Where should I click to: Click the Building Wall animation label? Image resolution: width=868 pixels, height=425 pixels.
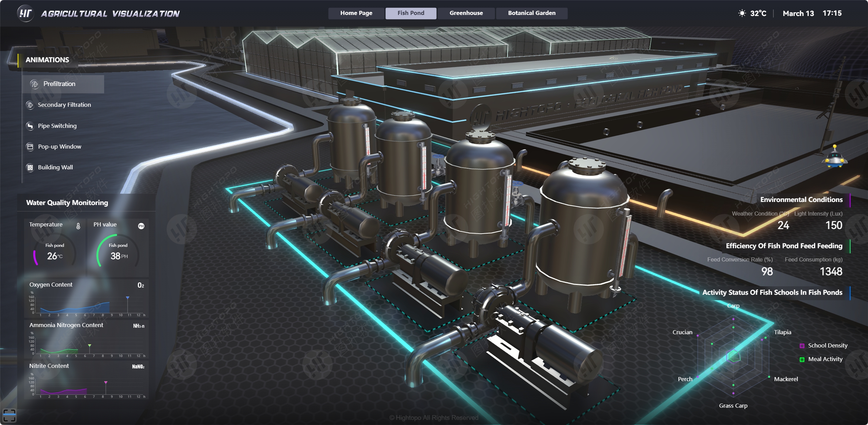55,168
